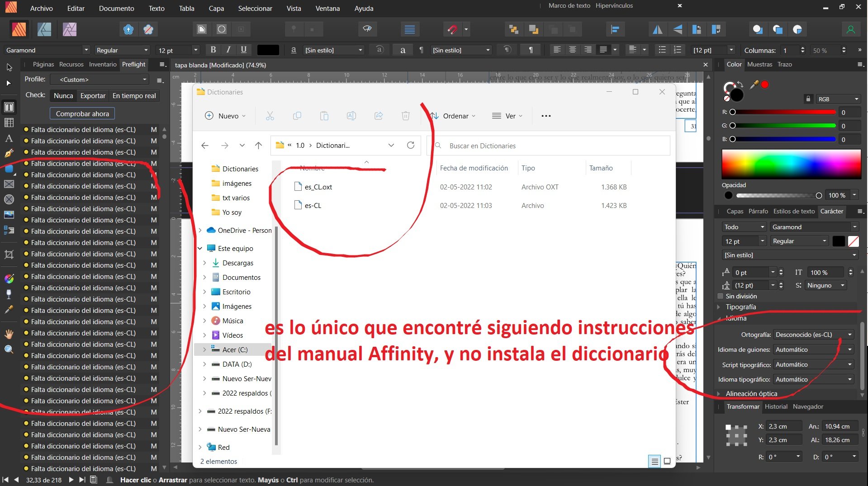Toggle Underline text formatting
The image size is (868, 486).
244,50
